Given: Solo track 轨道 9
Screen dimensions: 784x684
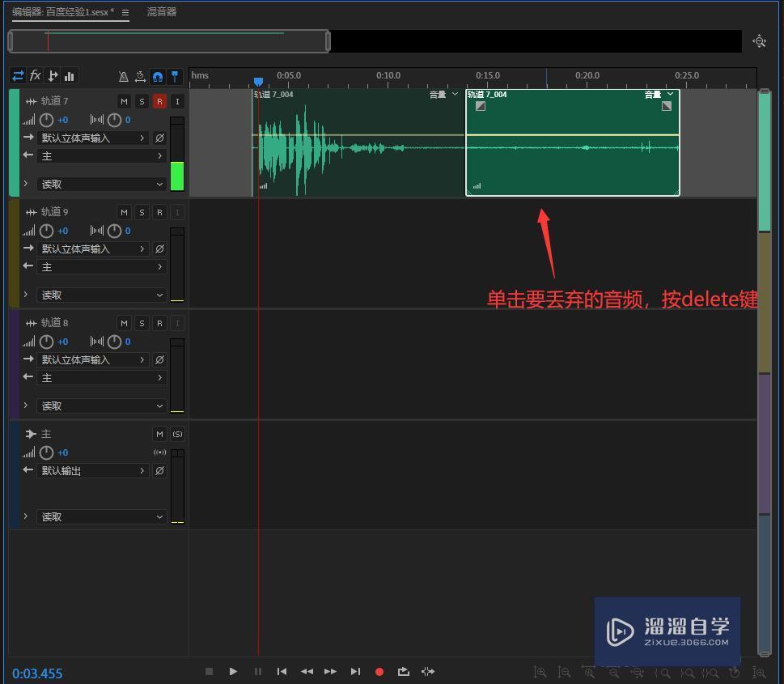Looking at the screenshot, I should (x=142, y=213).
